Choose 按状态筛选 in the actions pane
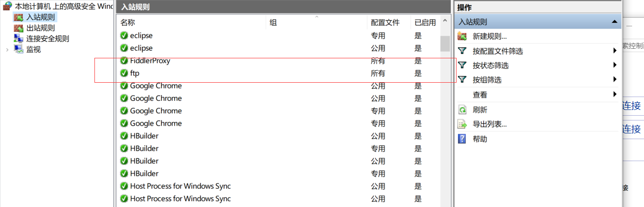 coord(490,65)
